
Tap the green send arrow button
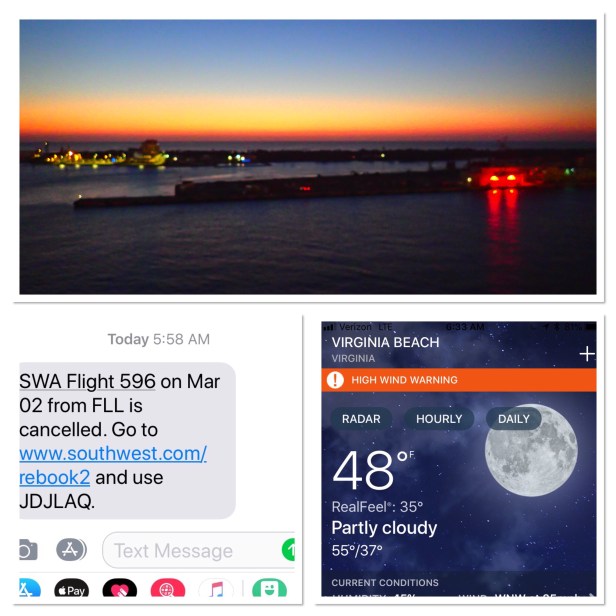289,549
